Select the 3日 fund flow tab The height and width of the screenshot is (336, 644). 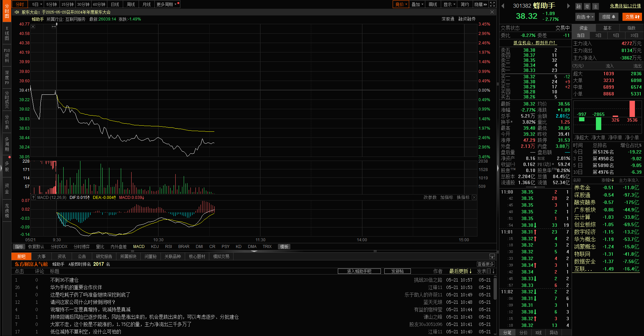[x=598, y=35]
